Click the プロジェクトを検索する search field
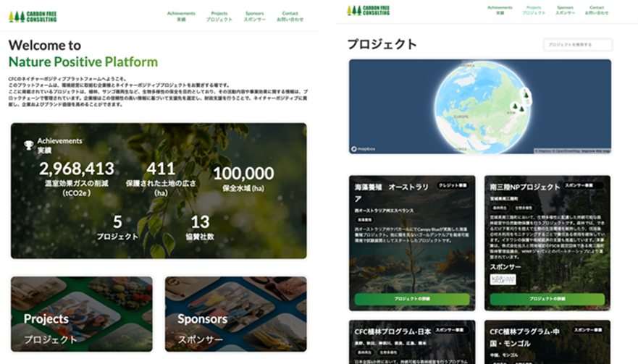 point(577,45)
